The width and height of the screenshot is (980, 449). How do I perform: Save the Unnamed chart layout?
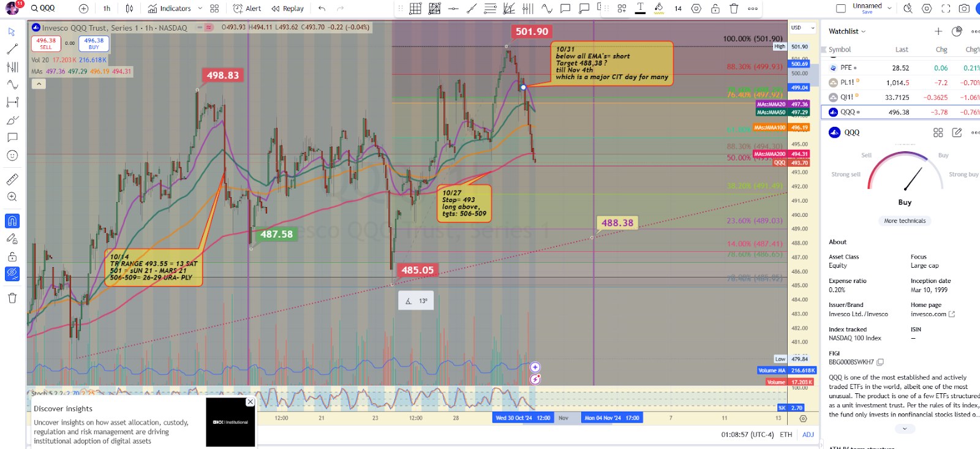click(867, 12)
